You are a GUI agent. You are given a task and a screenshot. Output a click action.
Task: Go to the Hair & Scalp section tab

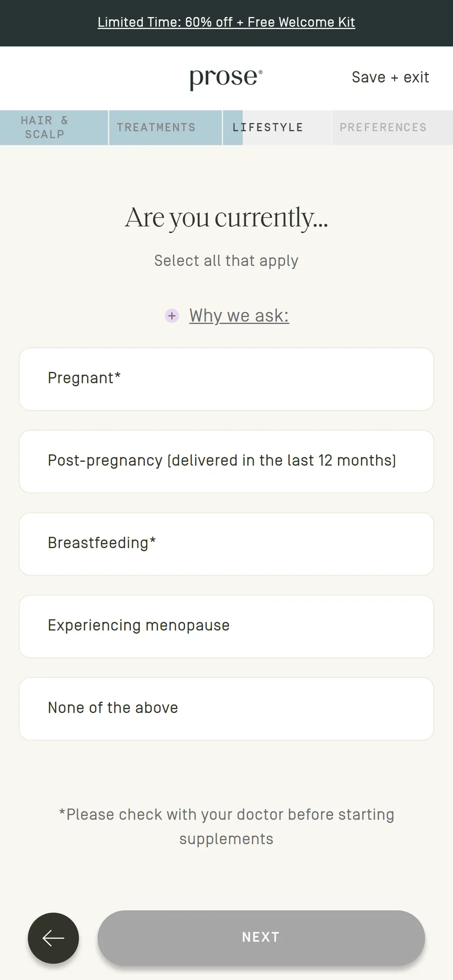(54, 128)
